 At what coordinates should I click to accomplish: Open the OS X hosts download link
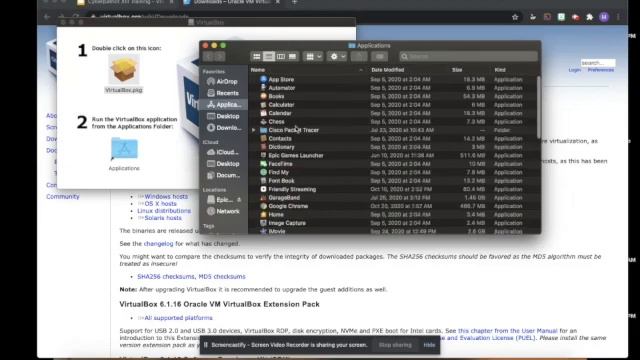tap(160, 204)
